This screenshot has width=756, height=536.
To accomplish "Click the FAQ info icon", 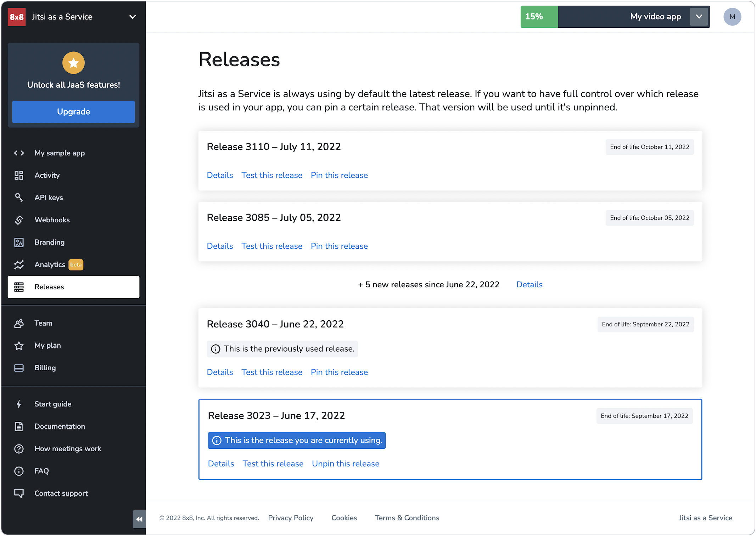I will (19, 471).
